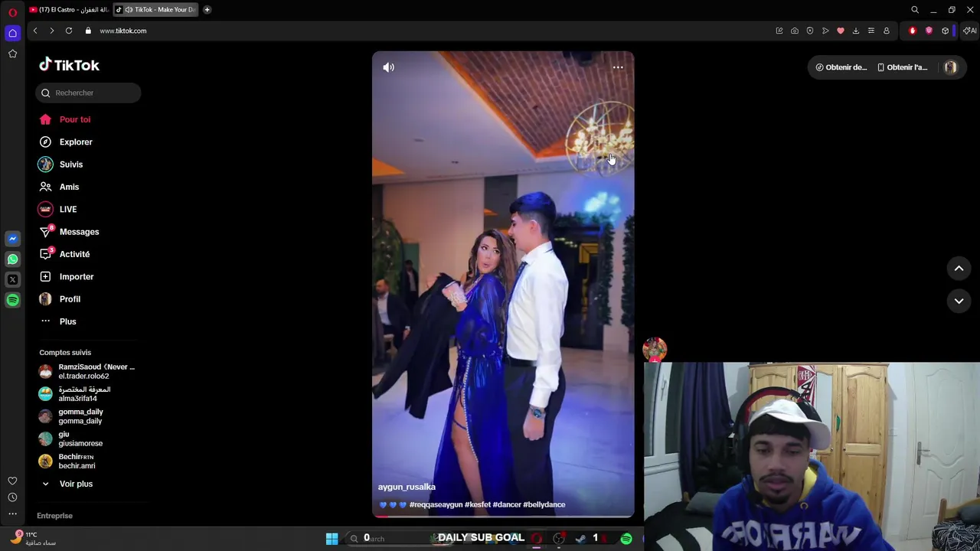
Task: Open X in the Opera sidebar
Action: [x=12, y=280]
